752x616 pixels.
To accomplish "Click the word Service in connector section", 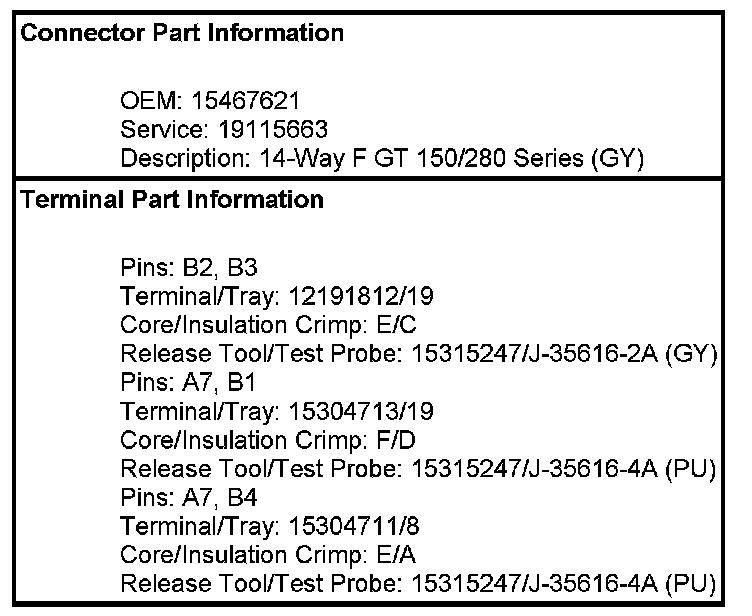I will point(154,130).
